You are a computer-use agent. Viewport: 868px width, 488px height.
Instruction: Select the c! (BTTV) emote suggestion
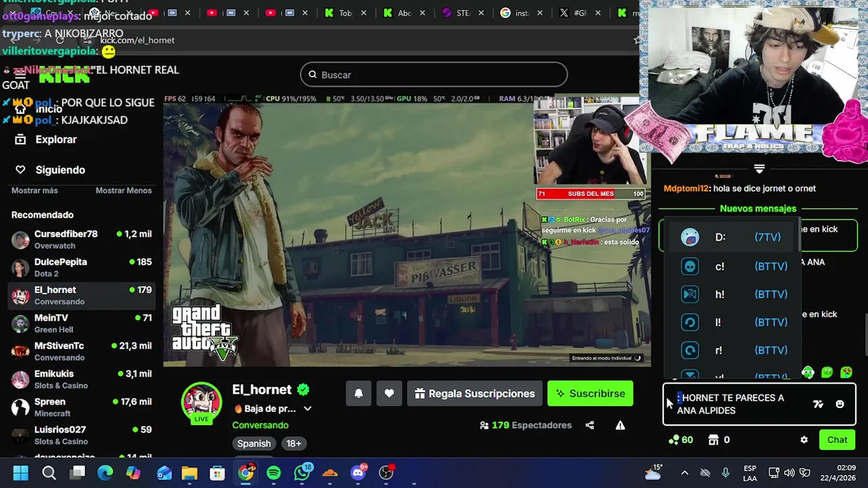pyautogui.click(x=732, y=266)
